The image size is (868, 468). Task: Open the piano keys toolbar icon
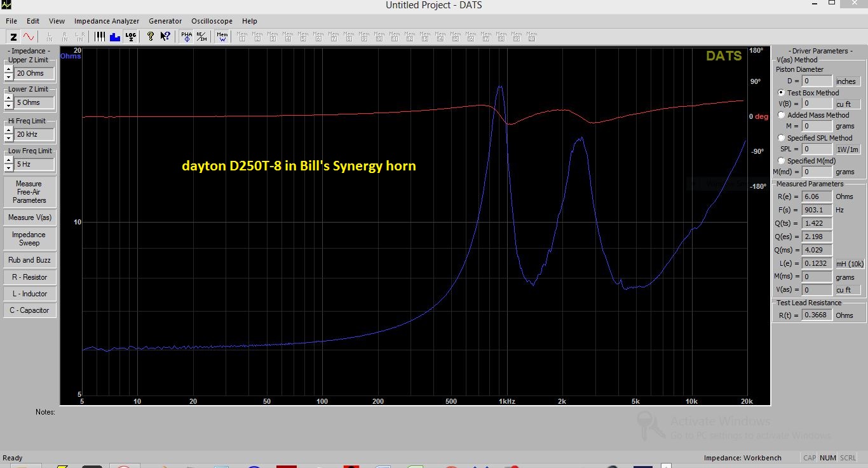pyautogui.click(x=100, y=36)
